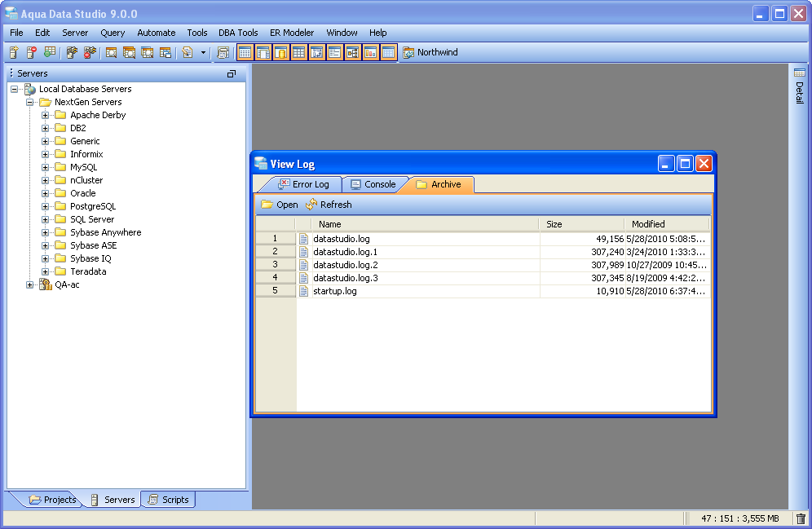Sort by the Name column header
Viewport: 812px width, 529px height.
pos(426,224)
